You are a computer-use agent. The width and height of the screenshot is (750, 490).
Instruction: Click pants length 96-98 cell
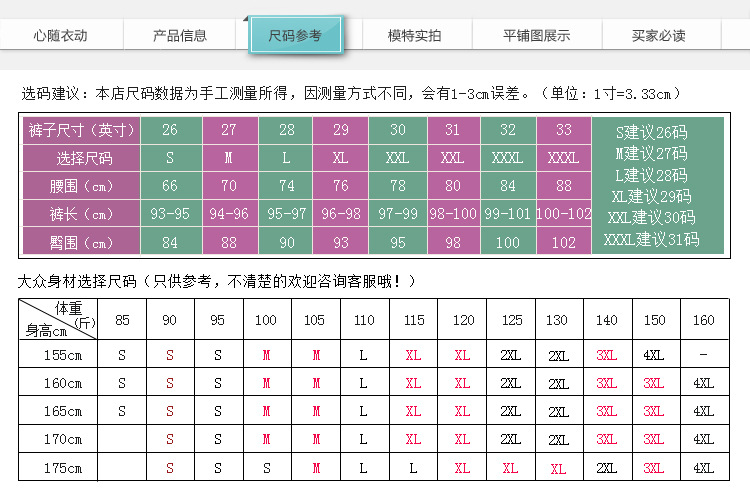pos(341,214)
